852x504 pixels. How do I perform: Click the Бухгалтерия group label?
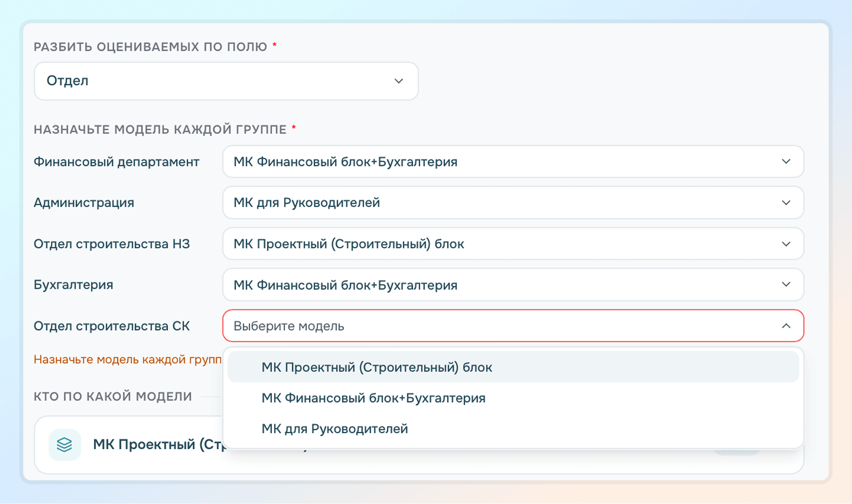[x=73, y=285]
